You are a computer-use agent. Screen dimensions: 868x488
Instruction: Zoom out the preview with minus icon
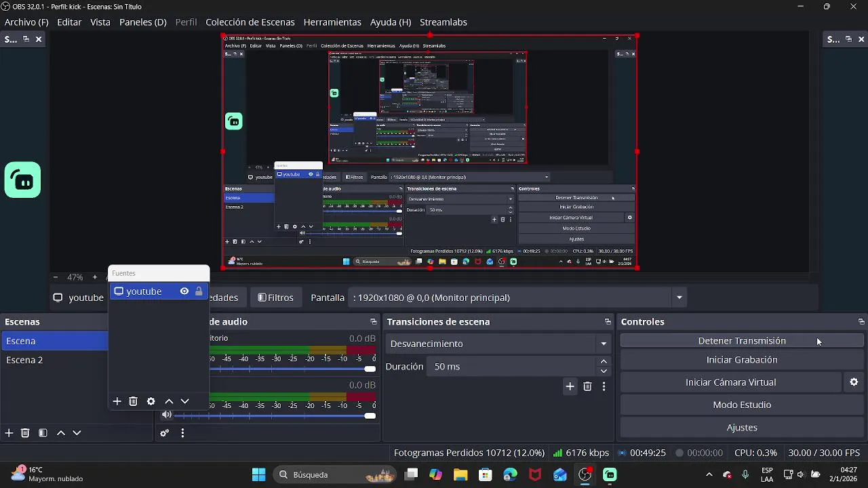point(56,277)
